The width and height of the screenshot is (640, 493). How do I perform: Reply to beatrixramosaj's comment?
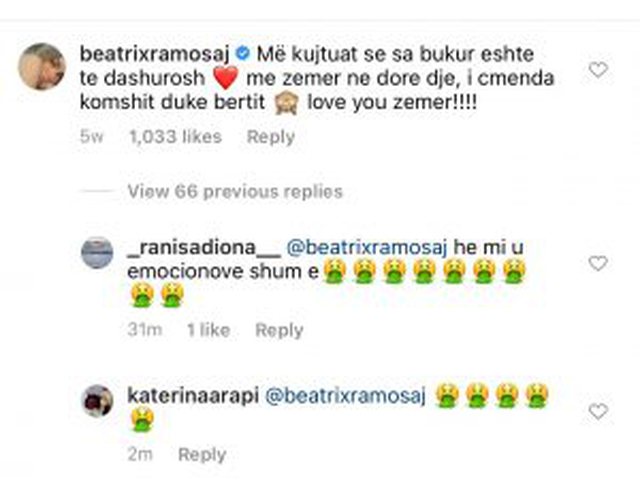coord(271,137)
